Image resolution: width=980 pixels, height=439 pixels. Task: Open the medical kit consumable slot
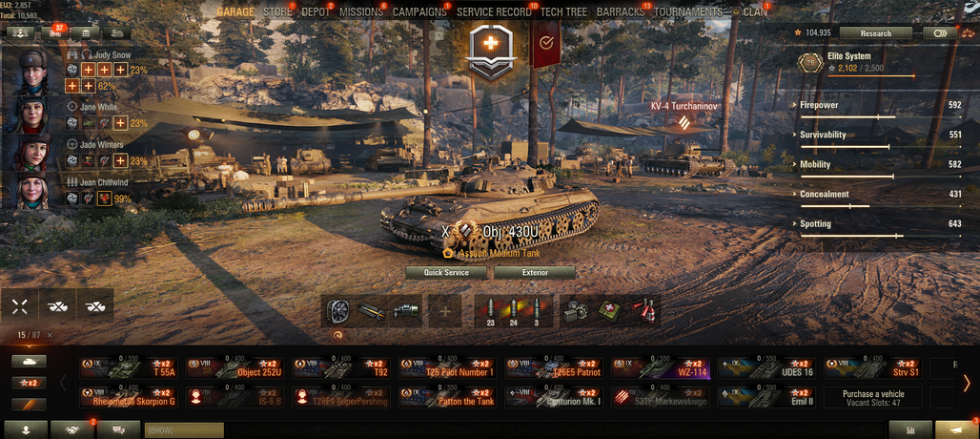point(609,311)
